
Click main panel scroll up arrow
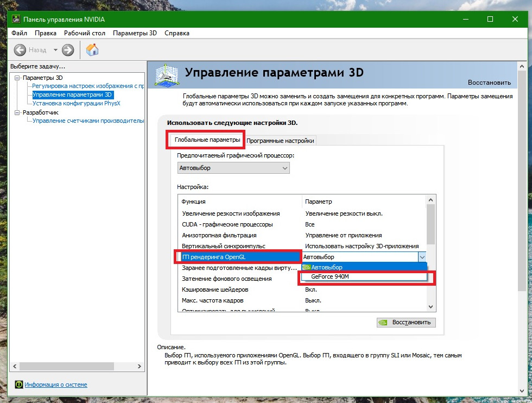tap(522, 67)
